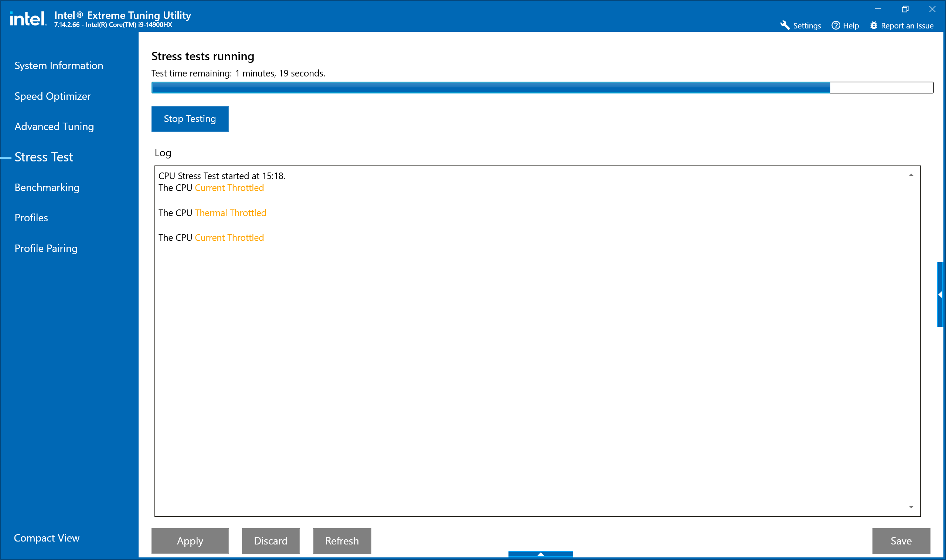Click the Report an Issue bug icon
The width and height of the screenshot is (946, 560).
pos(874,25)
